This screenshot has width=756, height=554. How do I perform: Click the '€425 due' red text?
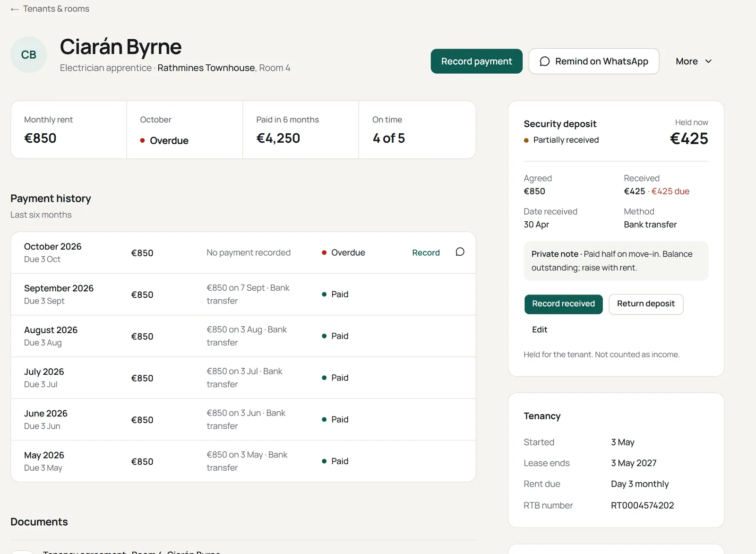[x=670, y=191]
